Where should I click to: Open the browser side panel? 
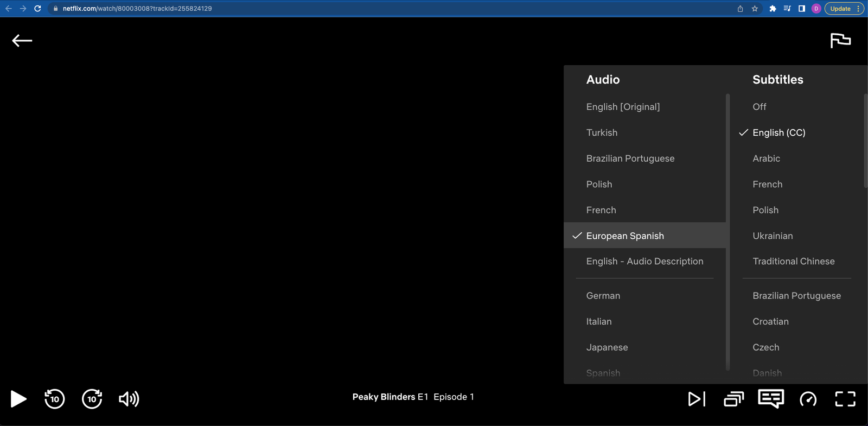point(802,9)
